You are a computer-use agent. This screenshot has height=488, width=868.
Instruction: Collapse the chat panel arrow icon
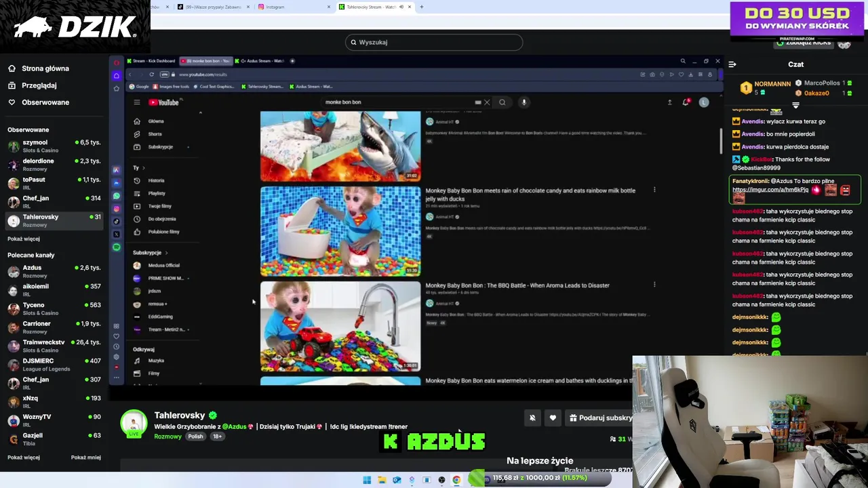point(732,64)
